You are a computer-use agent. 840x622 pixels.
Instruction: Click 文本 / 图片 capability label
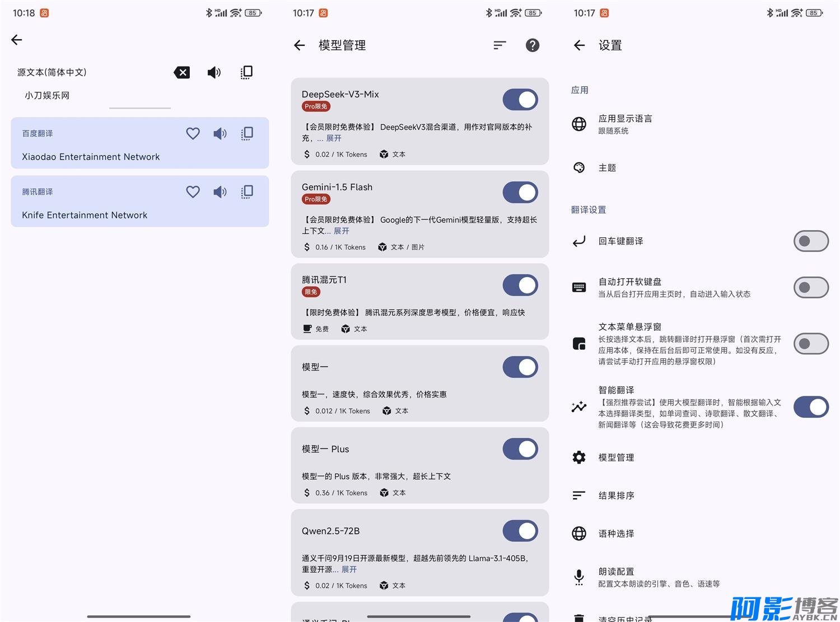coord(408,247)
